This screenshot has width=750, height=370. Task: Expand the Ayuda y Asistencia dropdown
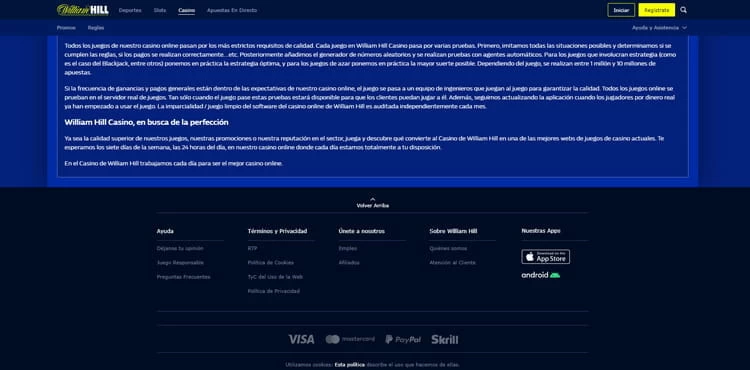click(x=659, y=28)
